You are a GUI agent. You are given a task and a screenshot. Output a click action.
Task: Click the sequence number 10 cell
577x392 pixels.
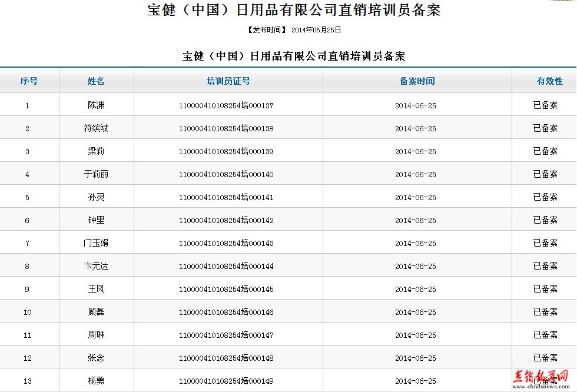click(28, 312)
